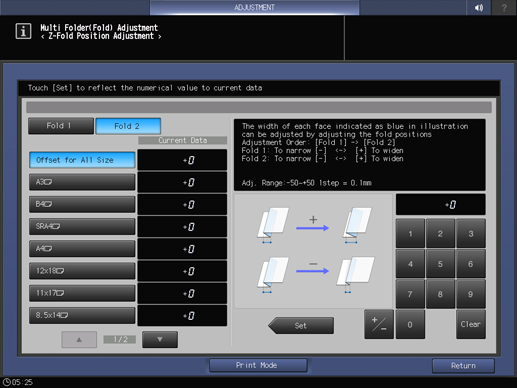Screen dimensions: 517x388
Task: Choose the 11x17 paper size
Action: [x=82, y=293]
